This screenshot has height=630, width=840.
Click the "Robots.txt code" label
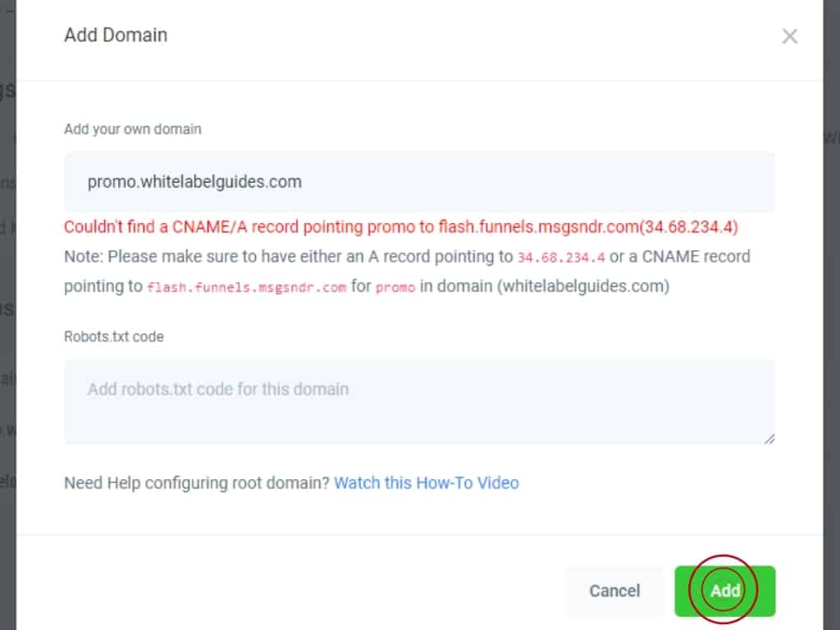114,336
